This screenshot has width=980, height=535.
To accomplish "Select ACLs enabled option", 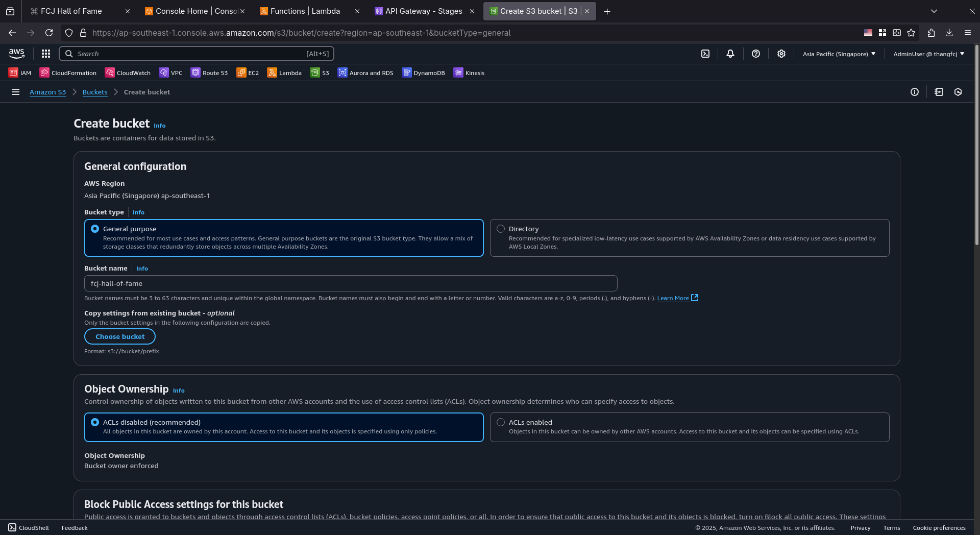I will tap(690, 427).
